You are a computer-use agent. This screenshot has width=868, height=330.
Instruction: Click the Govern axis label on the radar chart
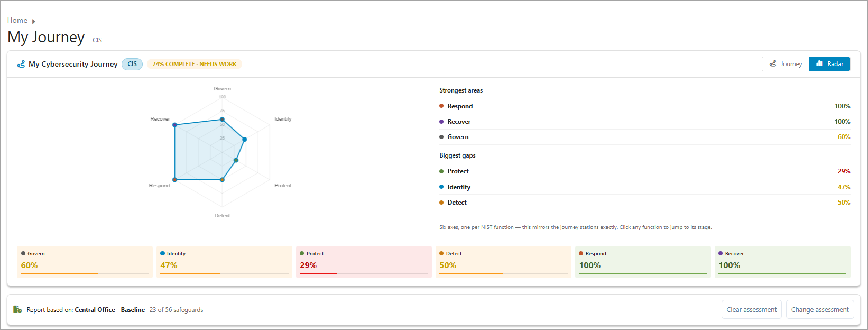coord(222,89)
